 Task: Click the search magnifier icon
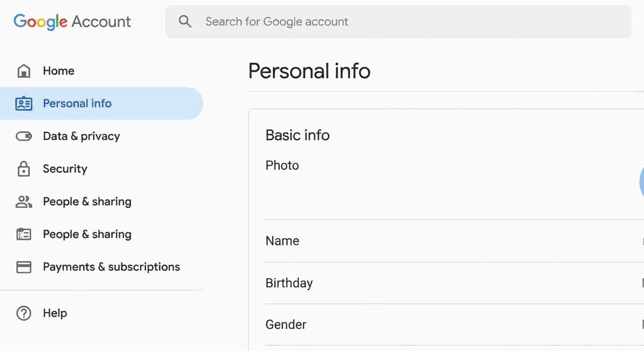[x=186, y=21]
